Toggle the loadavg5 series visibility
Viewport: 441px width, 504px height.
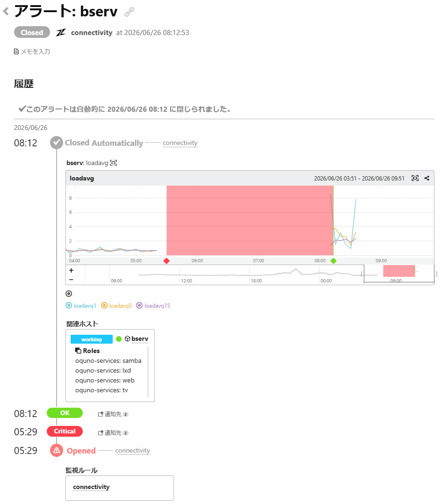(116, 305)
